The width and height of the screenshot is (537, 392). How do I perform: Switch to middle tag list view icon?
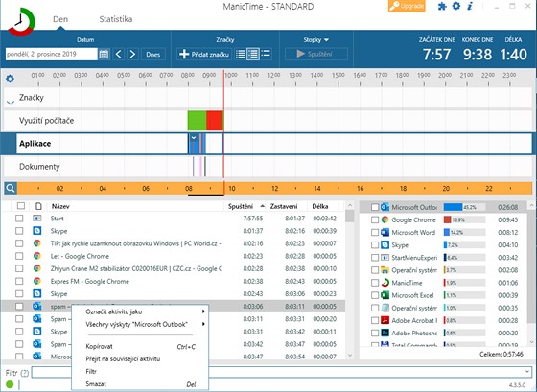pos(253,54)
